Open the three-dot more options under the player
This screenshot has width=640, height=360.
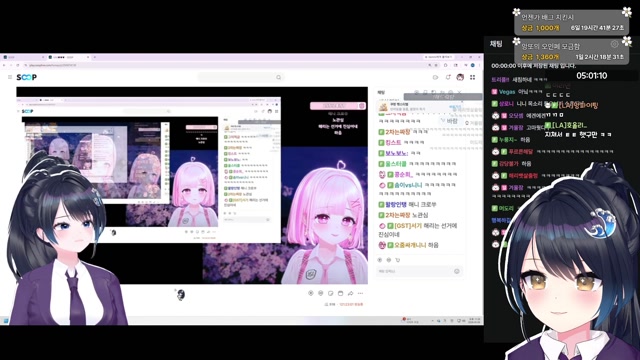[360, 293]
